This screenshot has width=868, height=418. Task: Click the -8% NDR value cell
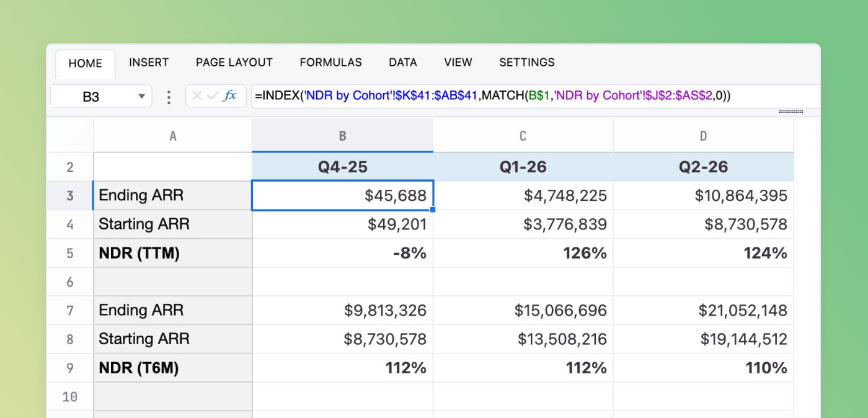(343, 253)
